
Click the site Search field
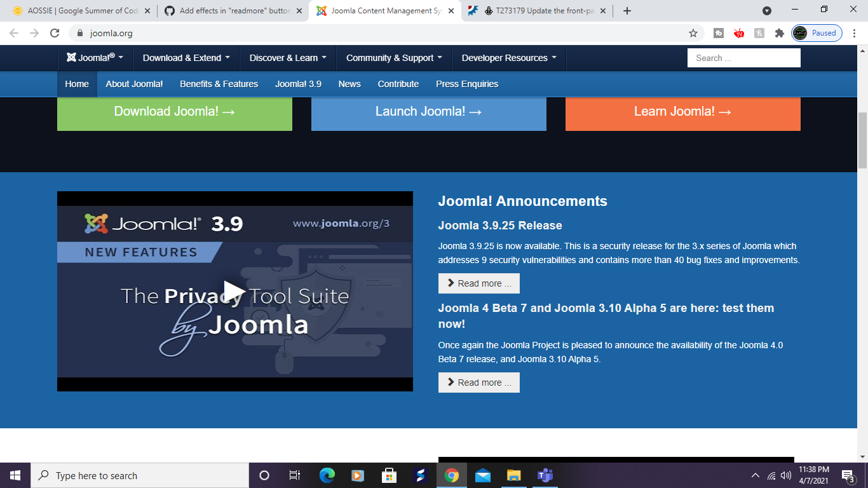pyautogui.click(x=744, y=58)
